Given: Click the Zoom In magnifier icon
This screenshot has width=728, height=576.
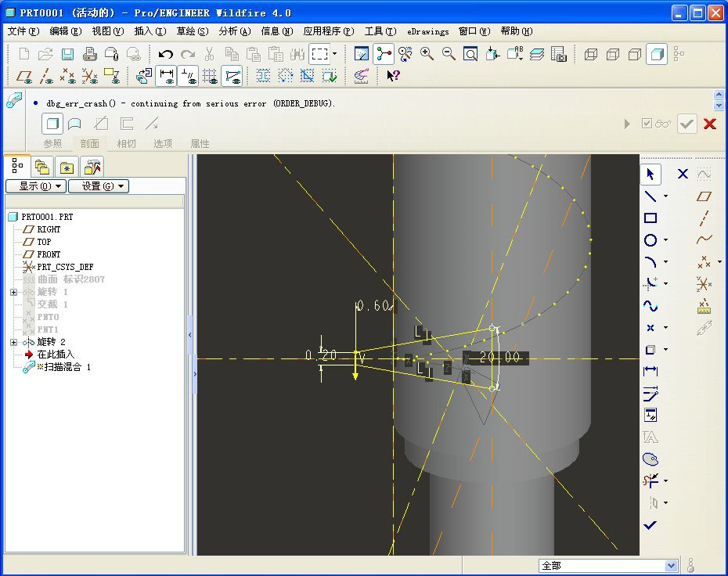Looking at the screenshot, I should click(427, 54).
